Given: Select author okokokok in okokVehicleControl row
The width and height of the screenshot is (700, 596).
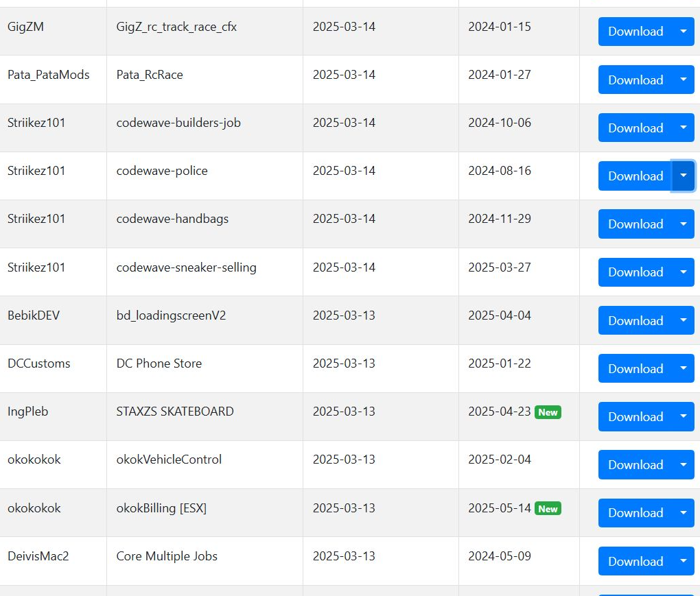Looking at the screenshot, I should coord(34,460).
